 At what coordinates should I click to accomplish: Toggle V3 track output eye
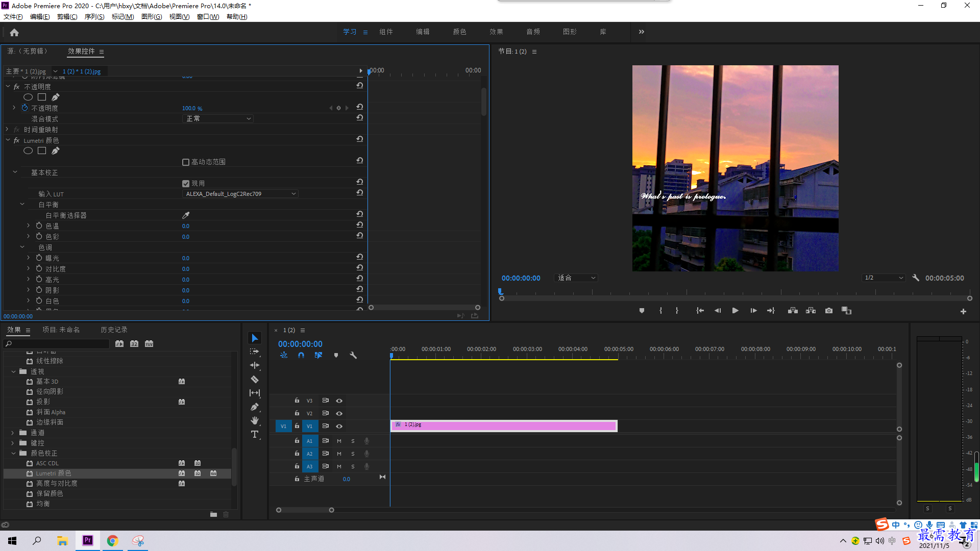[x=339, y=401]
